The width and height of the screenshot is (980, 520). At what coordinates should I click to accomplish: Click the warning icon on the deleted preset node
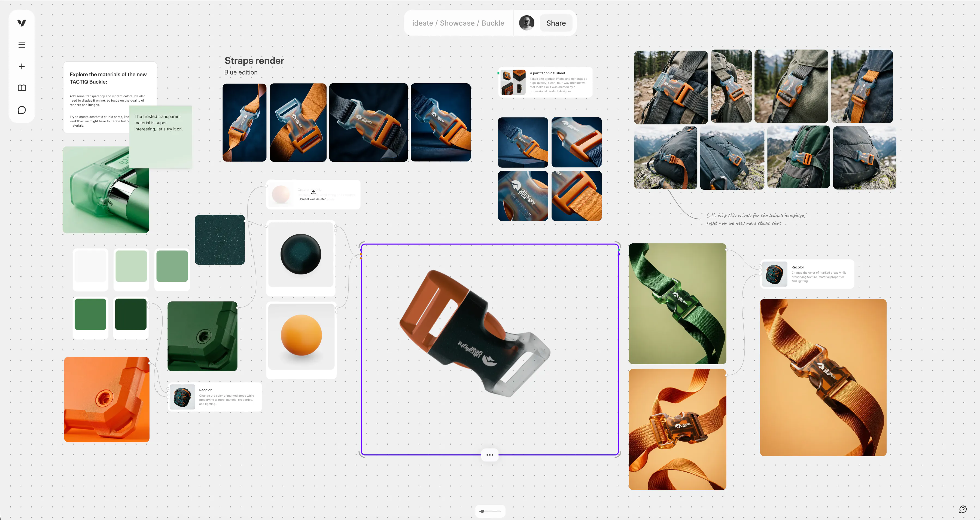click(314, 192)
